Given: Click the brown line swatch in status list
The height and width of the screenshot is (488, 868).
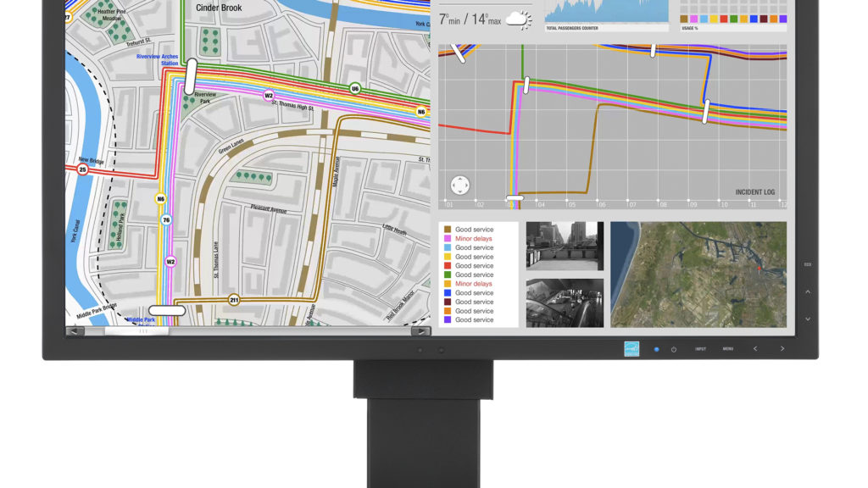Looking at the screenshot, I should click(x=447, y=230).
